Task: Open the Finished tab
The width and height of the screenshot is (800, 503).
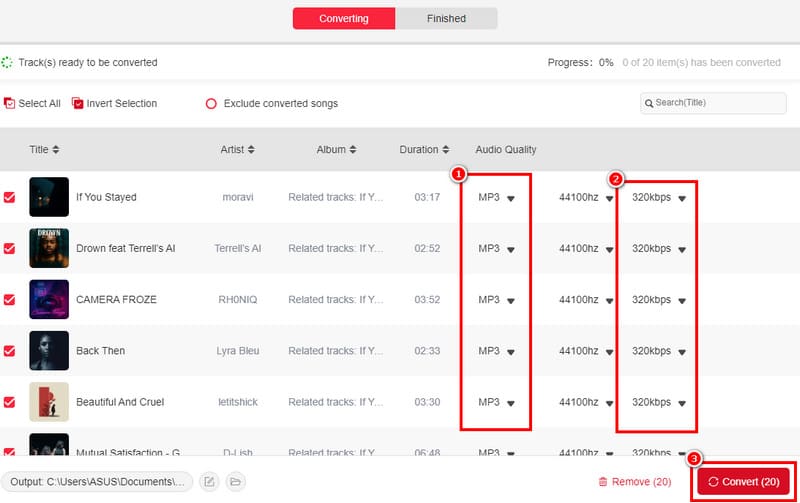Action: pos(446,18)
